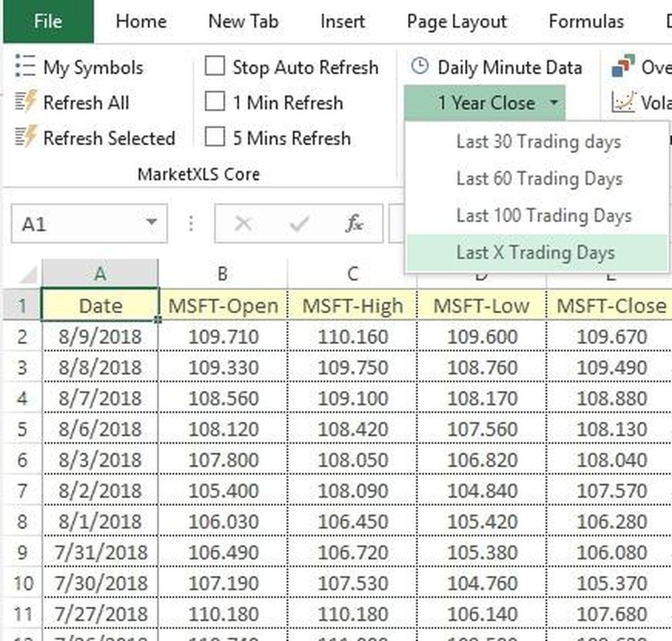Click the formula bar confirm checkmark icon
Image resolution: width=672 pixels, height=641 pixels.
pyautogui.click(x=299, y=223)
